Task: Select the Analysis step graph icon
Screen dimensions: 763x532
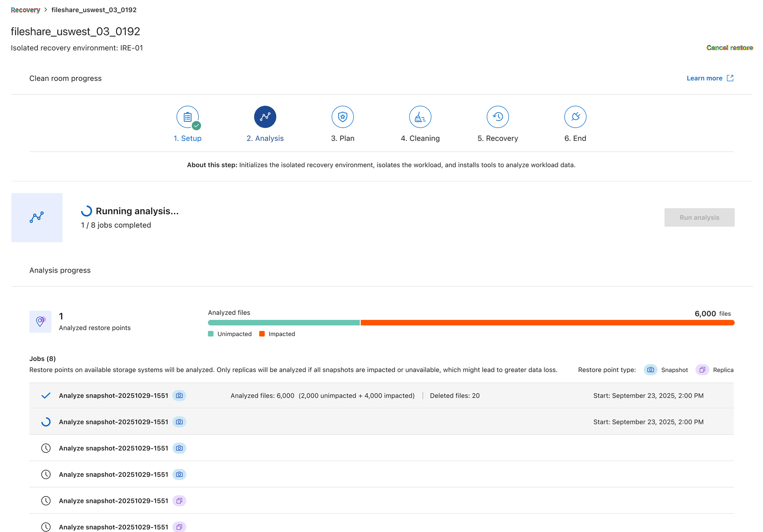Action: [265, 117]
